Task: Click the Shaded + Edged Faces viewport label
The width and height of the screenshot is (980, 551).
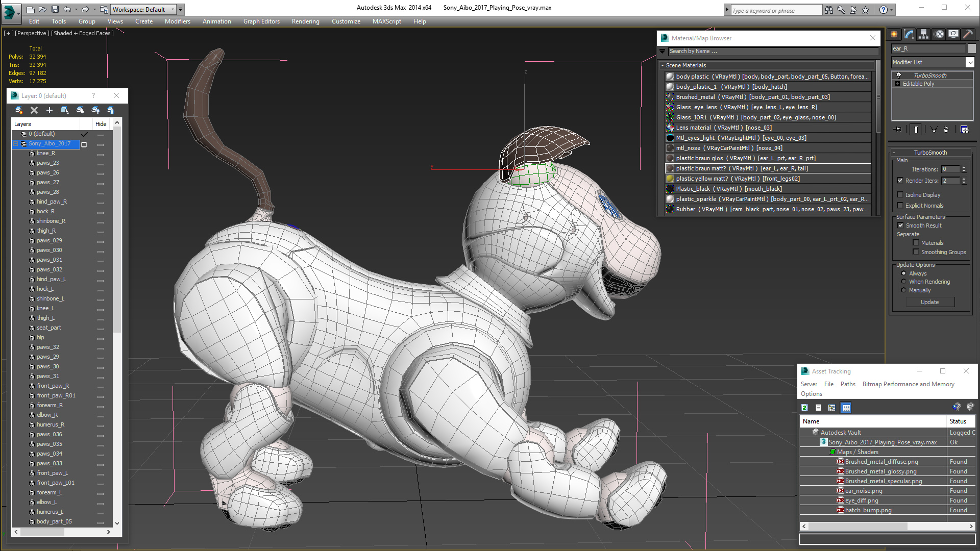Action: pyautogui.click(x=82, y=33)
